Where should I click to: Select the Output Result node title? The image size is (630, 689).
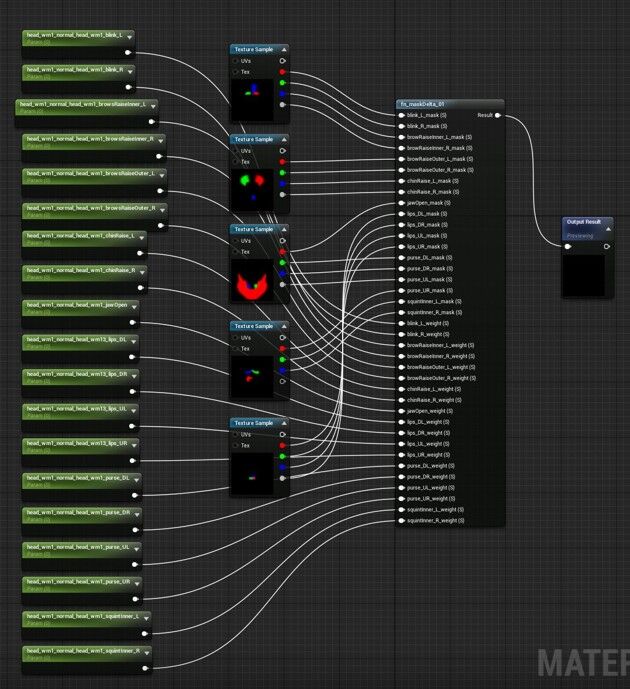[x=583, y=222]
